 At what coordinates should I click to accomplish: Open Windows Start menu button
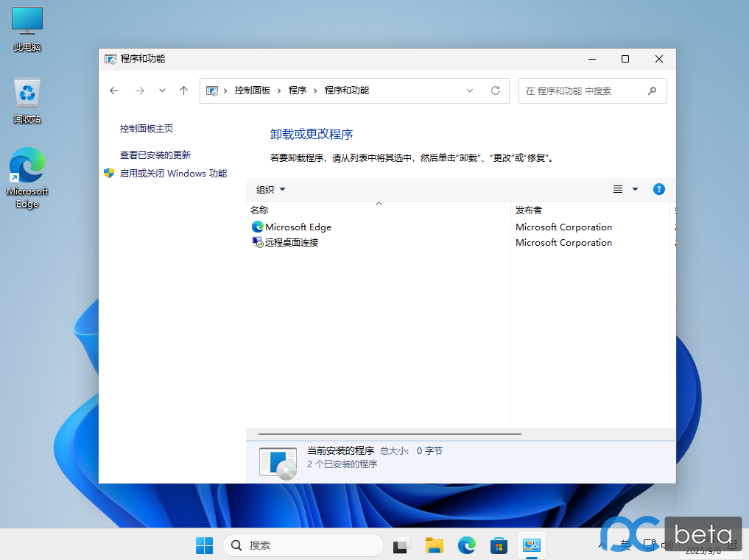(205, 545)
